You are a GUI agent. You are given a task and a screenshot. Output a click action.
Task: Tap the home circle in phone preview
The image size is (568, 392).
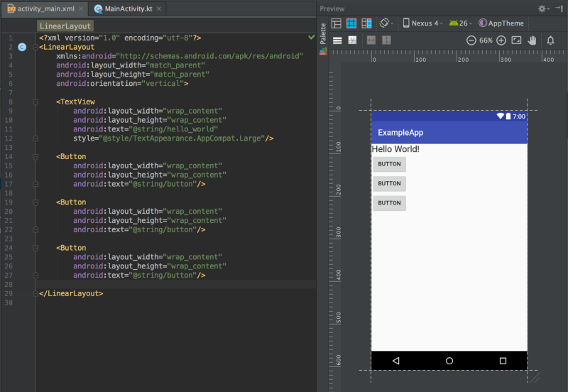click(x=449, y=361)
